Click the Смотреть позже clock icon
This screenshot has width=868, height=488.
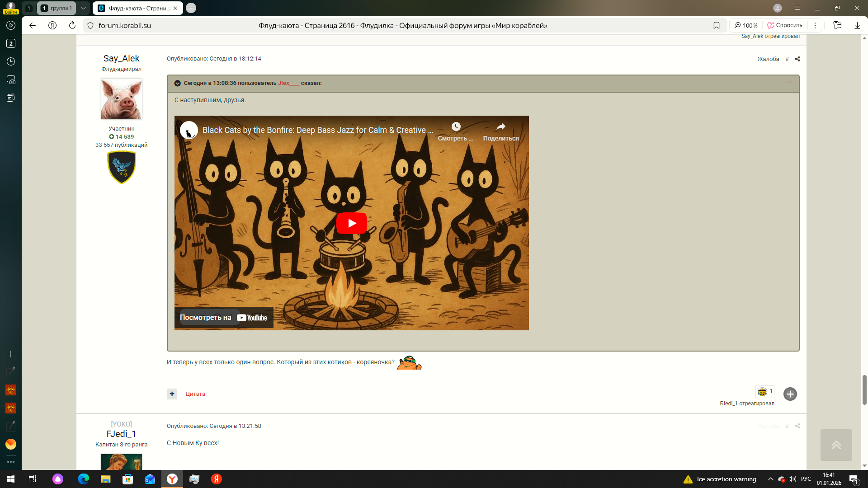point(456,127)
